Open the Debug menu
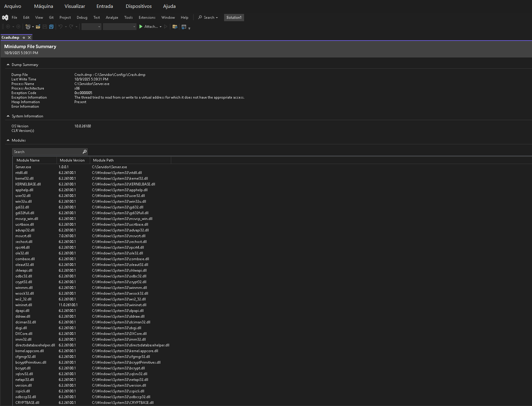The width and height of the screenshot is (532, 406). 82,18
